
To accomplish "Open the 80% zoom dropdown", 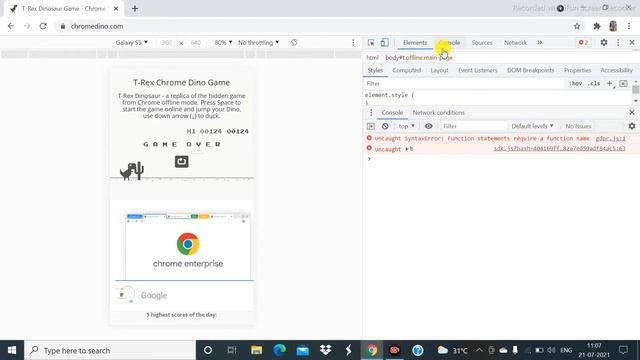I will click(223, 42).
